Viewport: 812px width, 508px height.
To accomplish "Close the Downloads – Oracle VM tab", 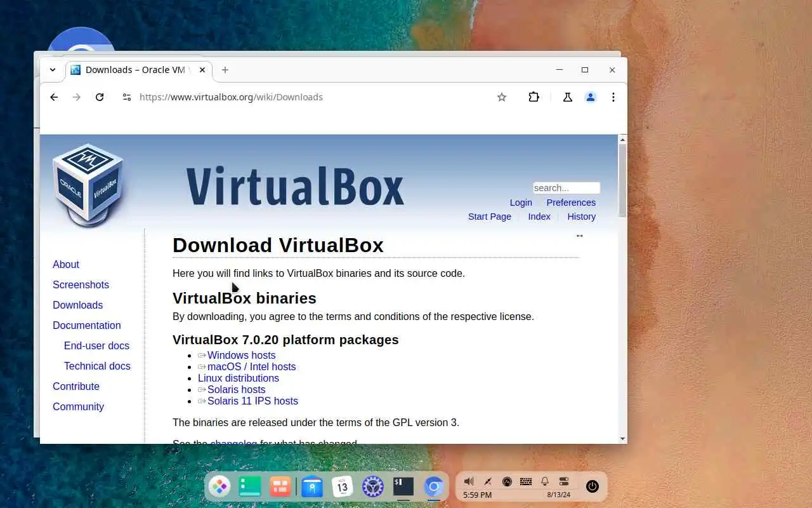I will tap(202, 70).
